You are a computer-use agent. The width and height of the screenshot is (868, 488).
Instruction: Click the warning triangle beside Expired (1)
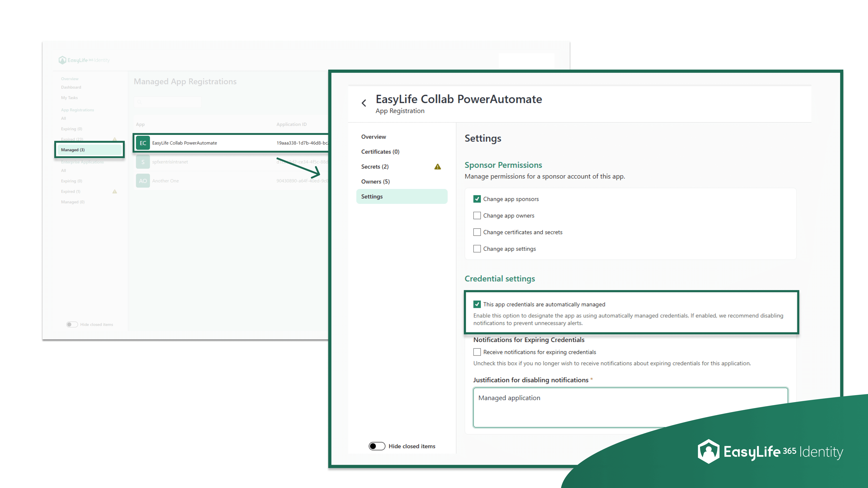[x=115, y=191]
